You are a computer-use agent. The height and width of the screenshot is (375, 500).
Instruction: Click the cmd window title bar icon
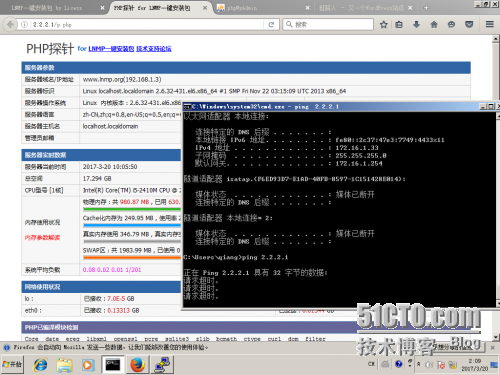(x=187, y=107)
